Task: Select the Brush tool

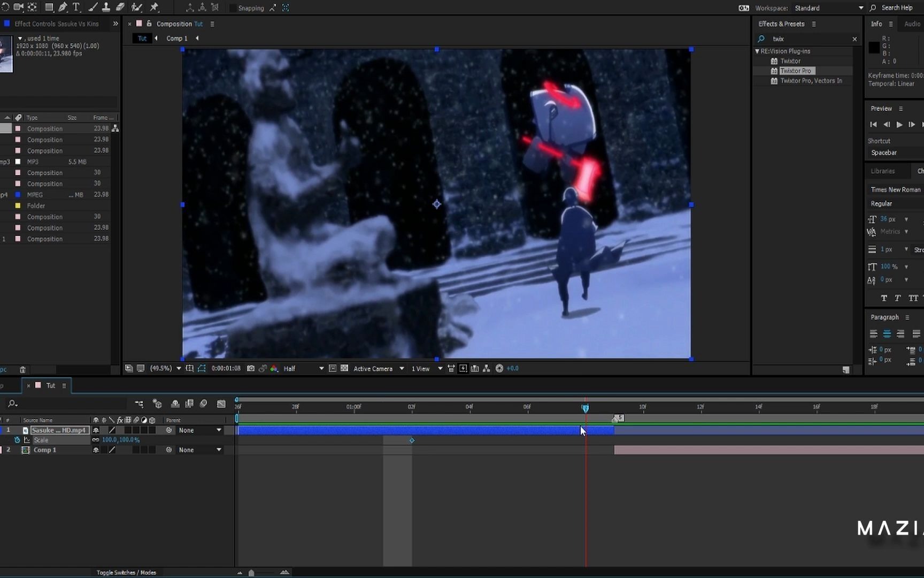Action: pyautogui.click(x=93, y=7)
